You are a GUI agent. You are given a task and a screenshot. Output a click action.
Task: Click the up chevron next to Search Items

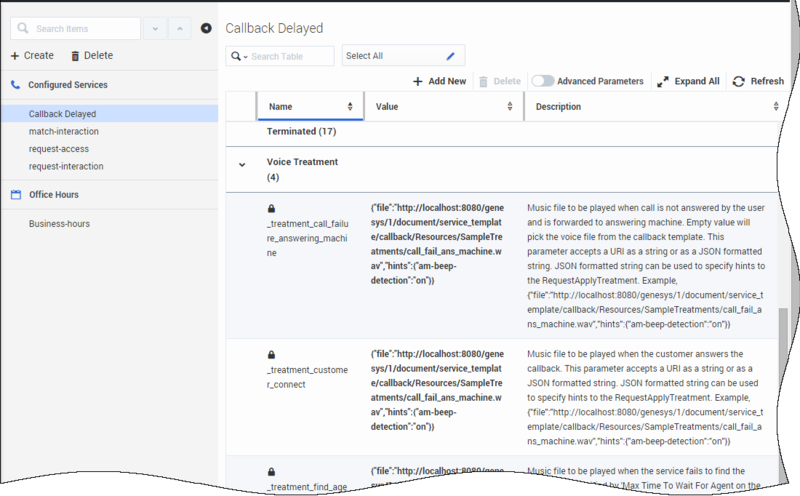click(x=179, y=28)
